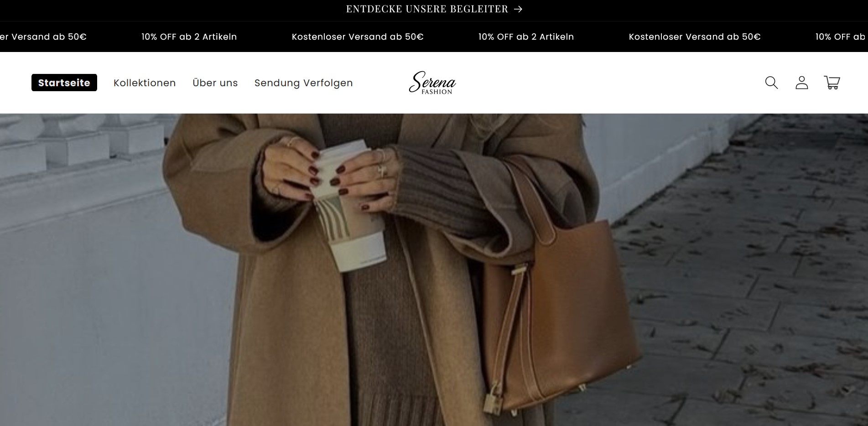Screen dimensions: 868x426
Task: Click the 10% OFF ab 2 Artikeln text near the logo
Action: (x=526, y=36)
